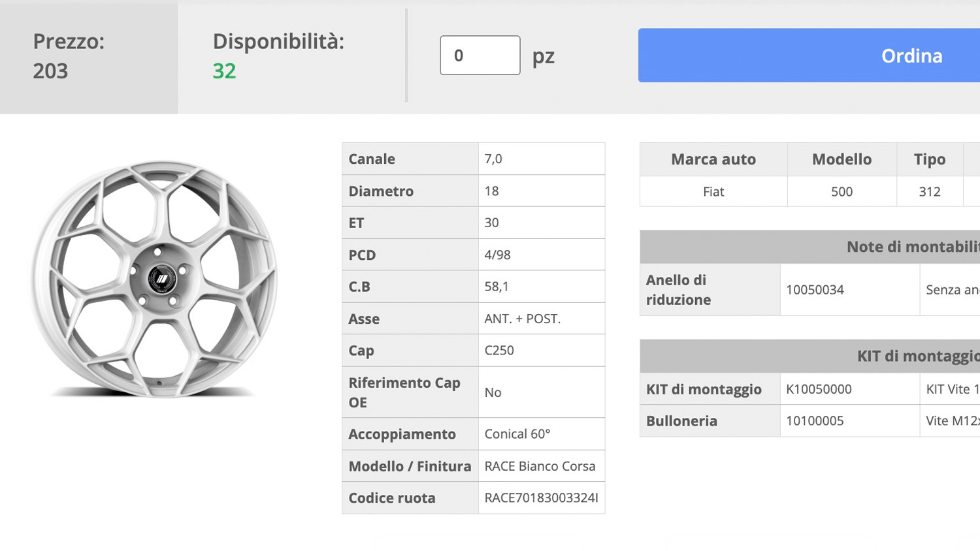Viewport: 980px width, 551px height.
Task: Click the Cap value C250
Action: [499, 351]
